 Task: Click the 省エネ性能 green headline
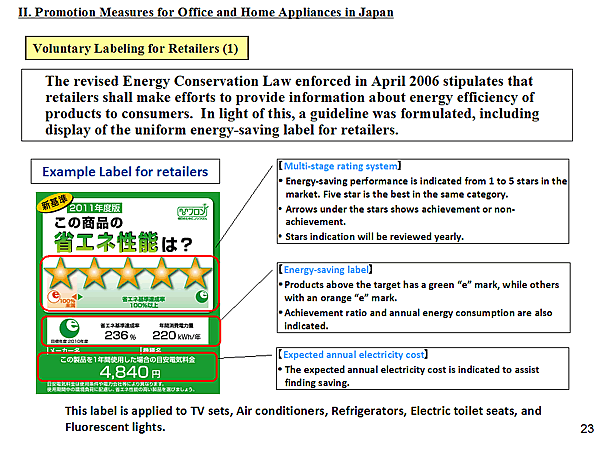[x=106, y=242]
